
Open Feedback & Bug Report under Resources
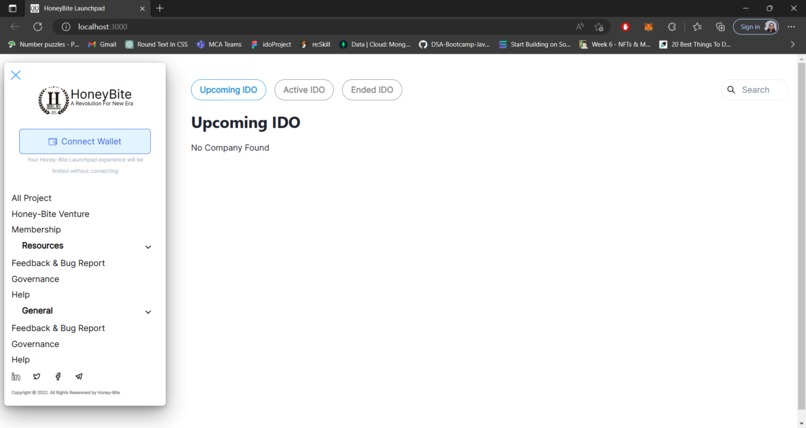tap(58, 263)
